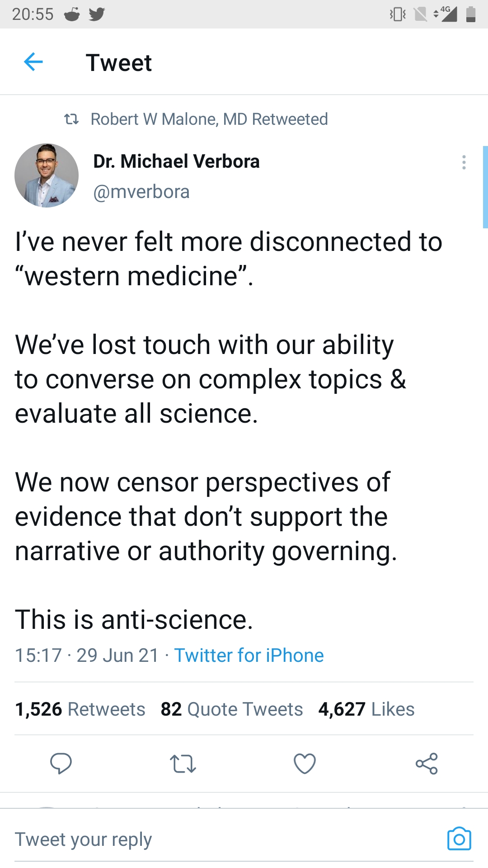Image resolution: width=488 pixels, height=868 pixels.
Task: View the 82 Quote Tweets list
Action: tap(232, 709)
